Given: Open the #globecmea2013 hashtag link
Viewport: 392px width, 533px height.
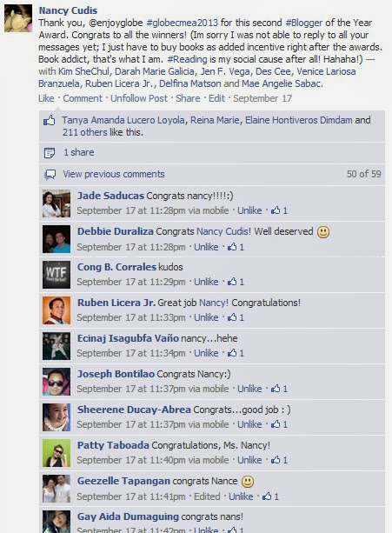Looking at the screenshot, I should pos(182,23).
